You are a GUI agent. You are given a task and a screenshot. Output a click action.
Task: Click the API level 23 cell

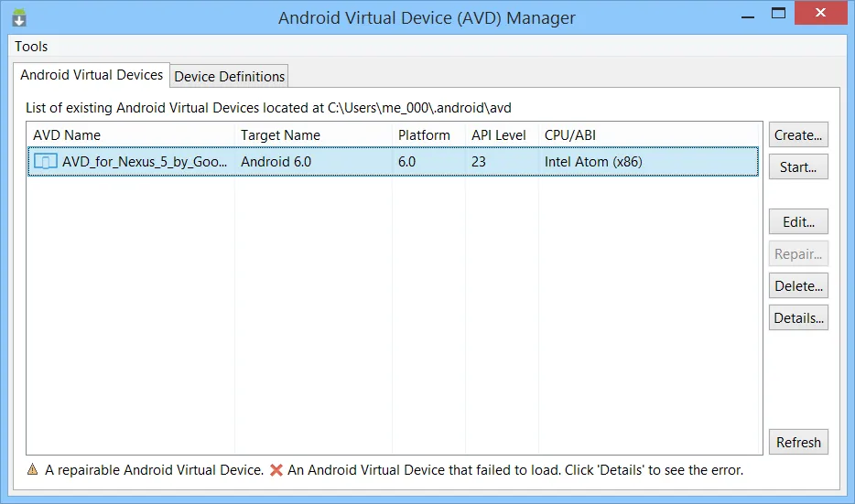tap(478, 162)
